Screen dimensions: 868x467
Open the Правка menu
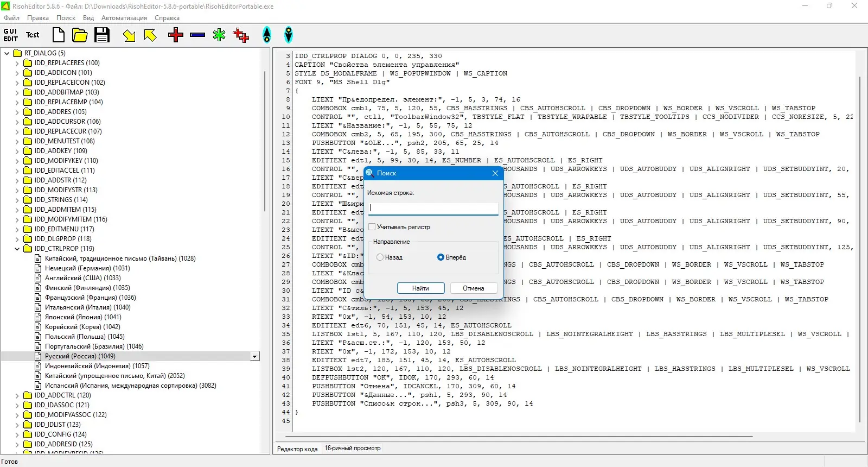click(38, 18)
